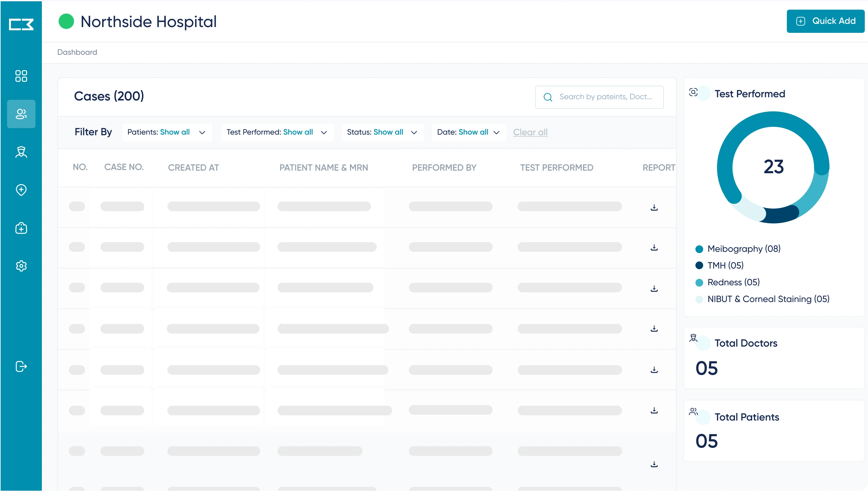This screenshot has width=868, height=492.
Task: Click the Search by patients input field
Action: [x=599, y=97]
